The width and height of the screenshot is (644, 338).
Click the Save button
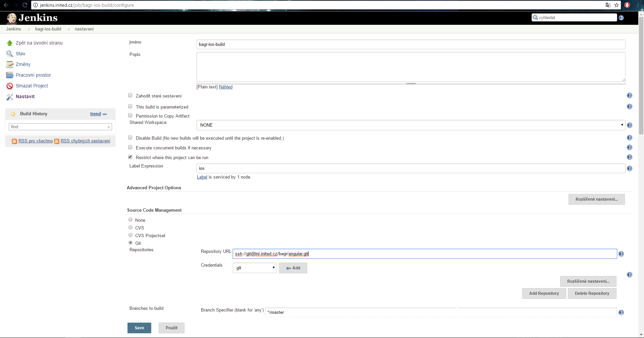pyautogui.click(x=139, y=328)
